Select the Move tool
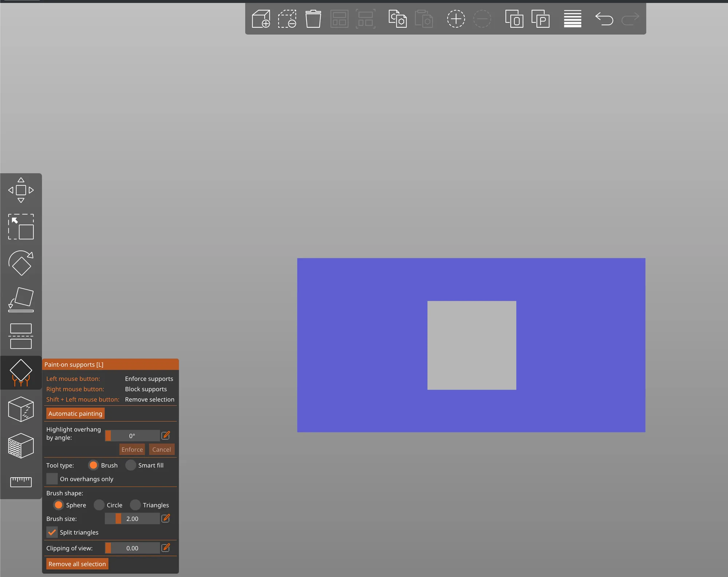This screenshot has height=577, width=728. [21, 190]
